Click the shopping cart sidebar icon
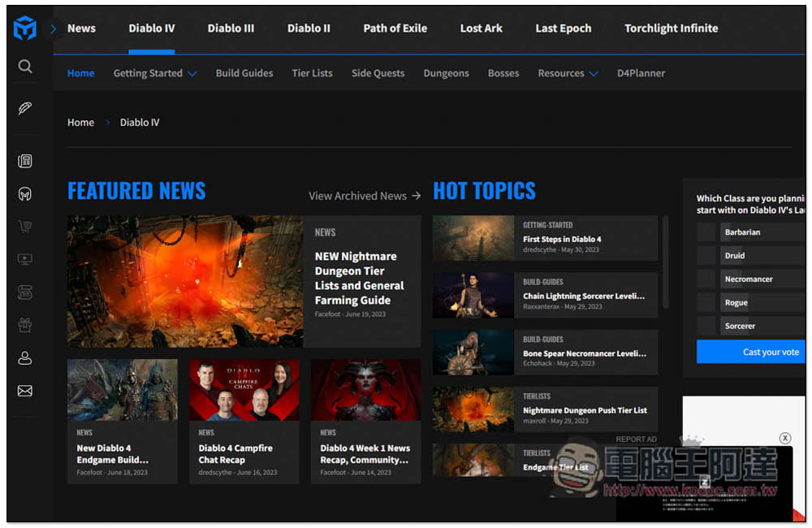 pyautogui.click(x=25, y=227)
